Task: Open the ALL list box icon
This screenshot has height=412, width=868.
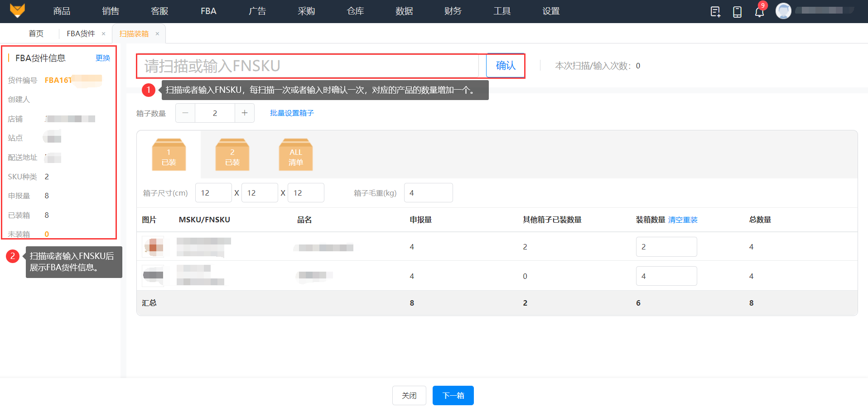Action: [295, 155]
